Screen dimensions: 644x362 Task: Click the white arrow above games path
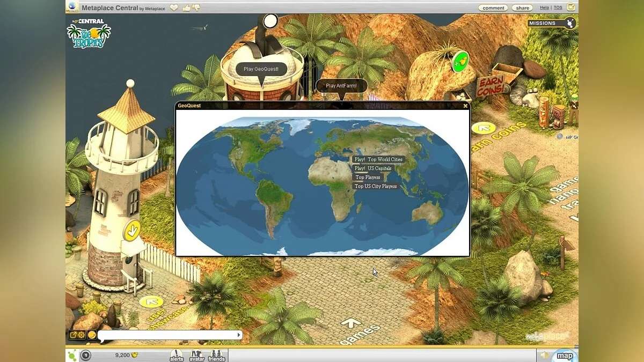pos(351,323)
